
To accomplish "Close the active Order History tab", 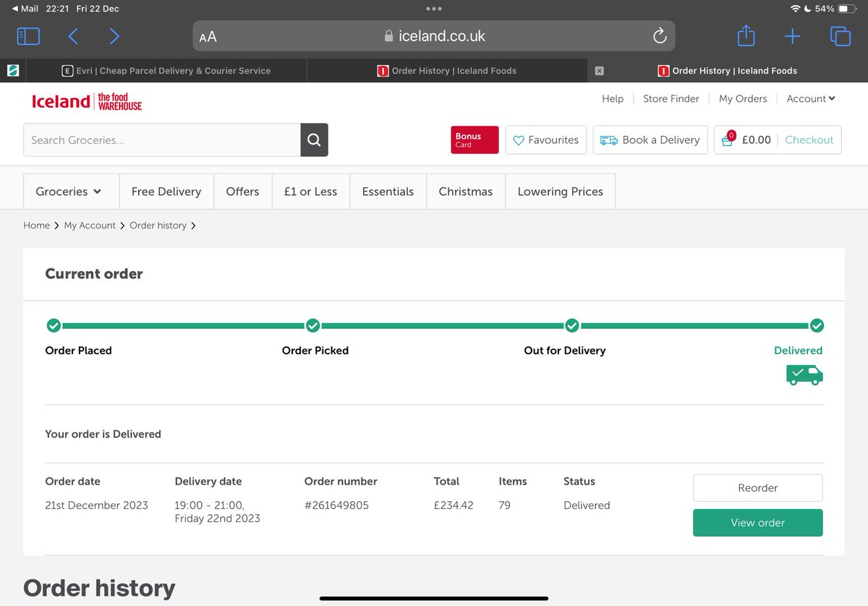I will point(599,71).
